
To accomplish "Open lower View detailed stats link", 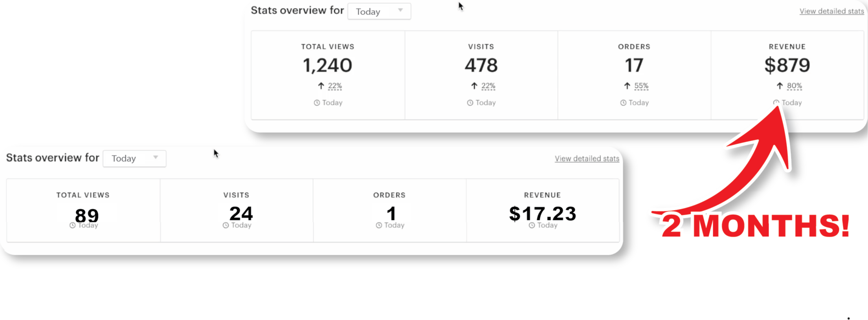I will tap(587, 159).
